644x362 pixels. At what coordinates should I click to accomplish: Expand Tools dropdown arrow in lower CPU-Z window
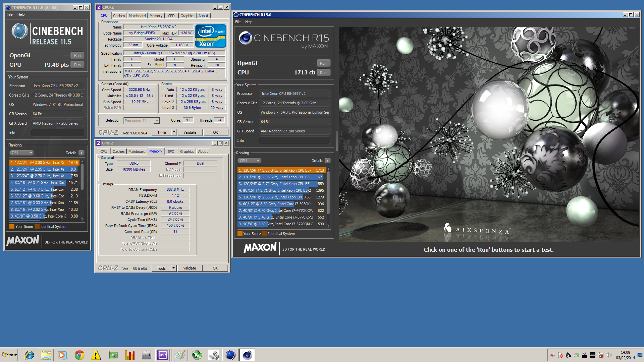point(173,268)
